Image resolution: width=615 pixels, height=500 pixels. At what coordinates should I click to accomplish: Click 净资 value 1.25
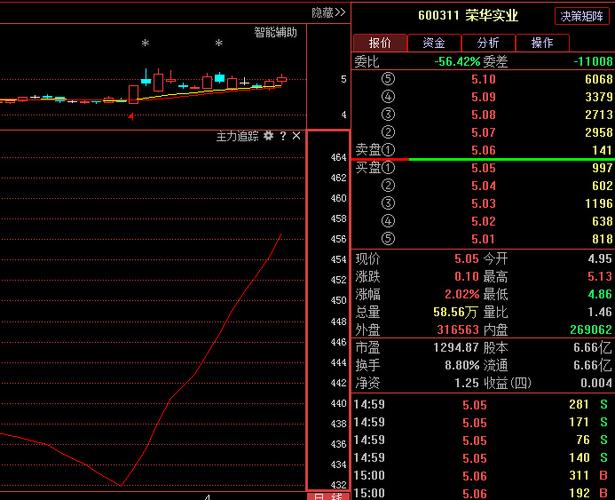point(467,383)
